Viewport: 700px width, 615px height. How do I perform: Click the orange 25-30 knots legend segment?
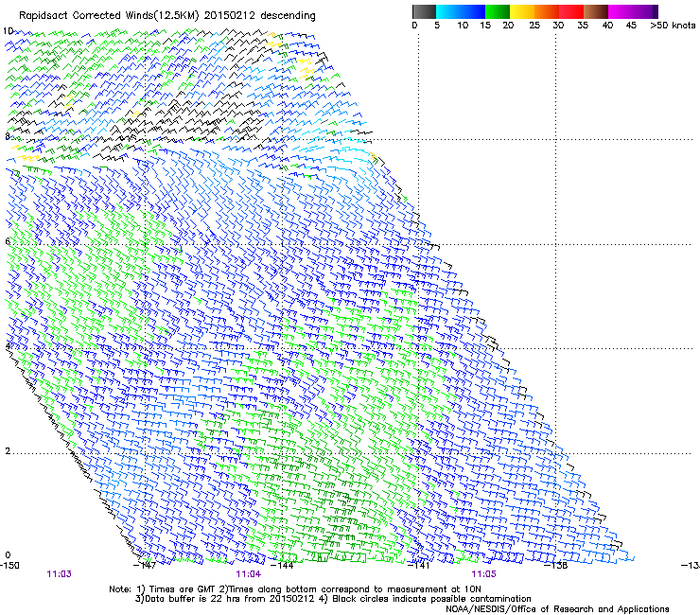click(x=547, y=11)
